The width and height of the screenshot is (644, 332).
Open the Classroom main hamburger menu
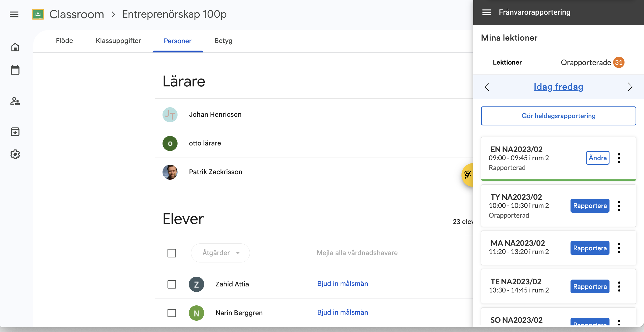[x=14, y=14]
